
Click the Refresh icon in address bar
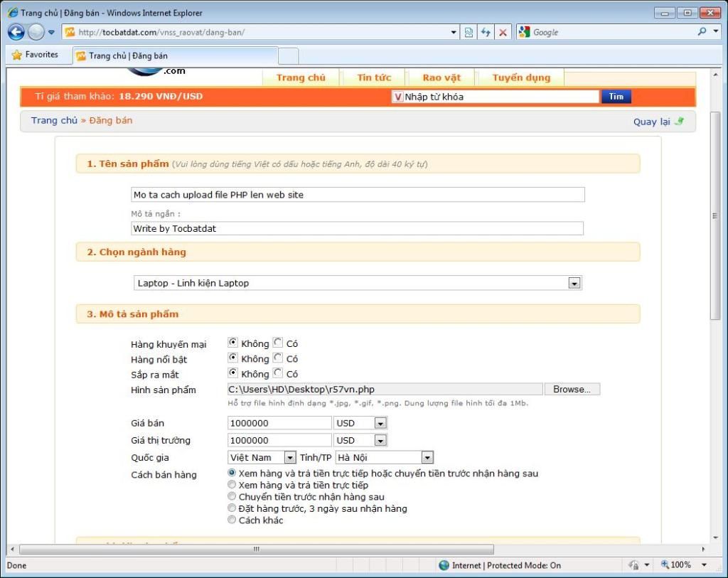click(x=486, y=33)
